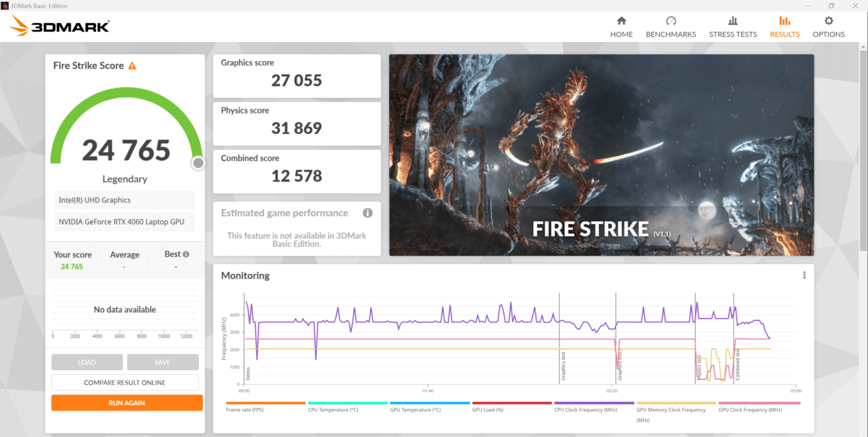
Task: Toggle GPU Load (%) legend
Action: 511,407
